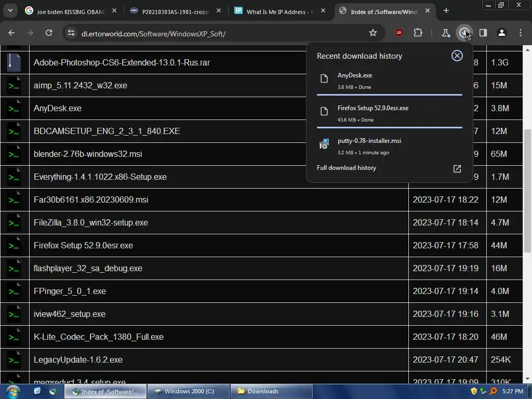Click the Firefox Setup download file icon

point(324,111)
